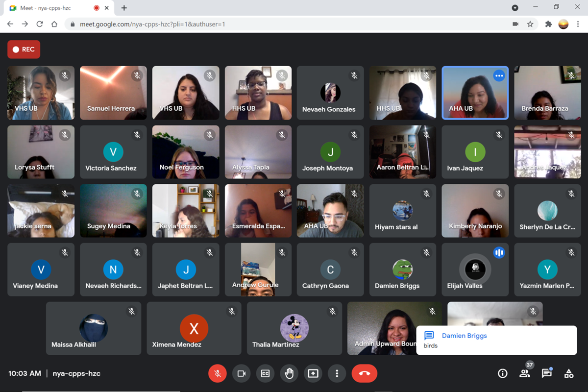Screen dimensions: 588x392
Task: Click the name "Vianey Medina"
Action: 35,286
